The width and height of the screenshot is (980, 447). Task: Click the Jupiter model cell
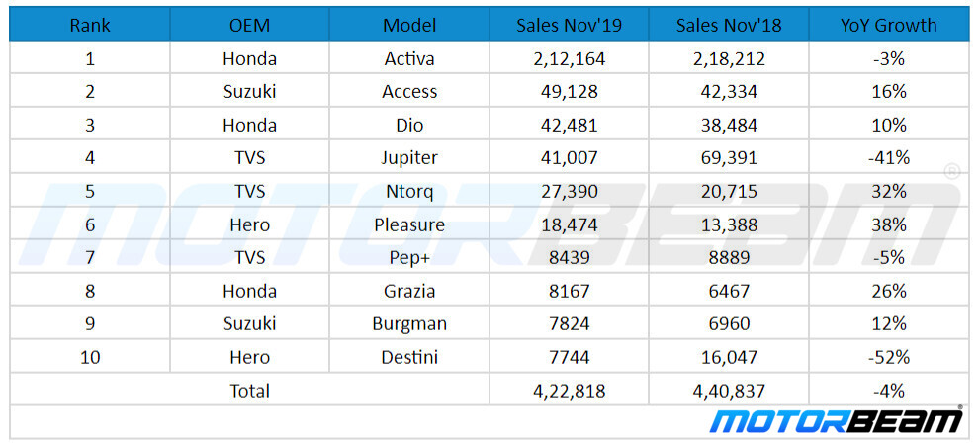[x=409, y=158]
